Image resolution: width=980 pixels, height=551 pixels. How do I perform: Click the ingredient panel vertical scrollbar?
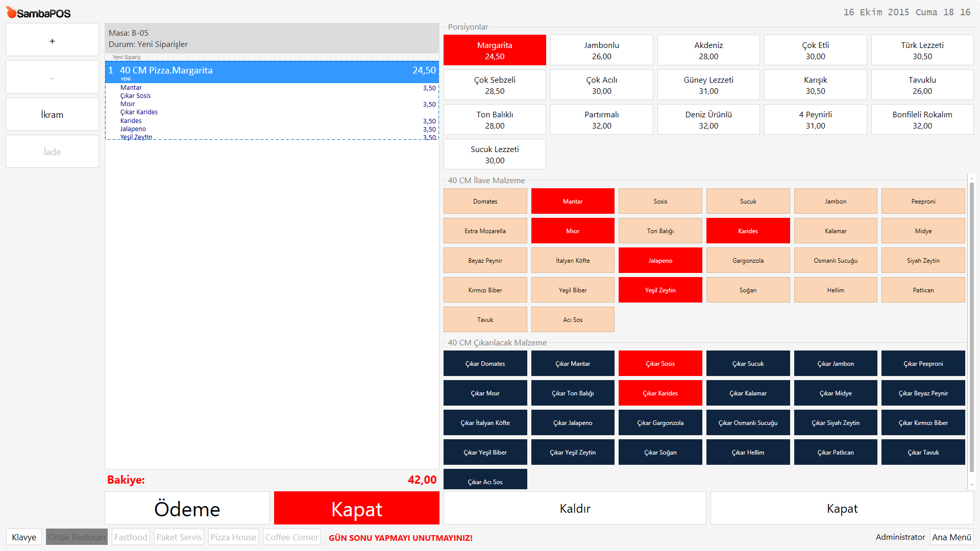pyautogui.click(x=971, y=327)
